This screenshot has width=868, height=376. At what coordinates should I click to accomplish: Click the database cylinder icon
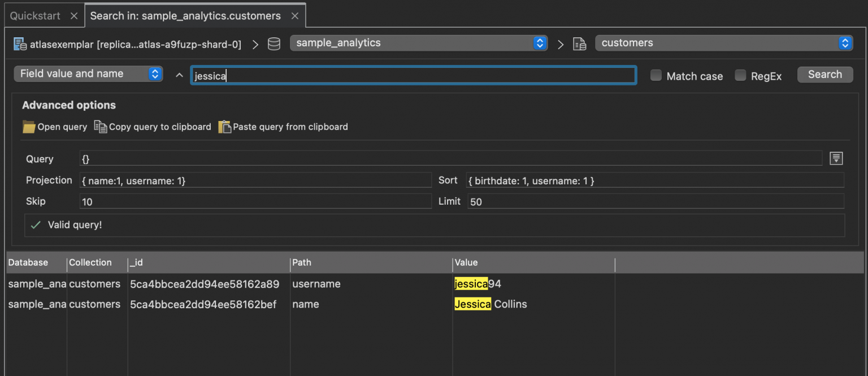[x=274, y=44]
